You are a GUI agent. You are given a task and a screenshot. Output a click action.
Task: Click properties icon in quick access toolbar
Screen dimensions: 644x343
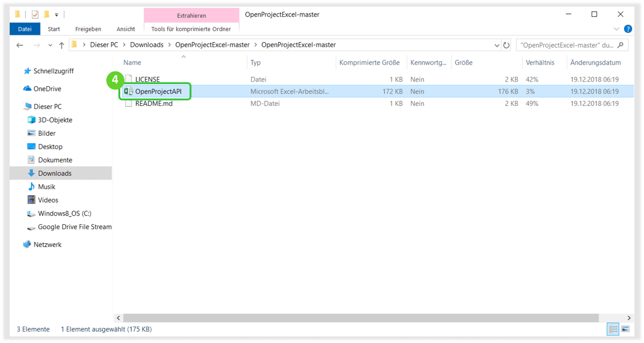click(35, 15)
